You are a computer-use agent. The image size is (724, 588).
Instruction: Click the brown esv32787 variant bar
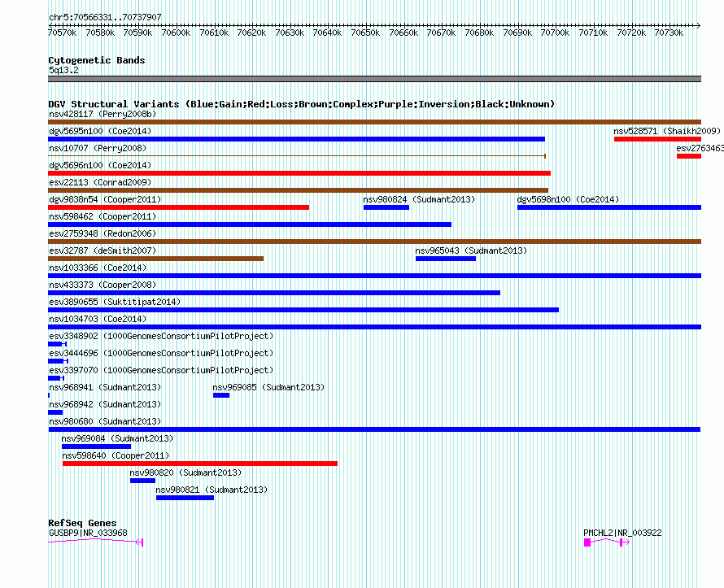click(x=155, y=259)
